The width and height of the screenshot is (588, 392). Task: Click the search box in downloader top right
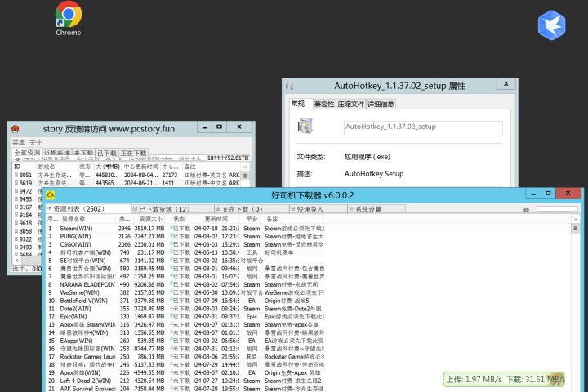click(557, 209)
